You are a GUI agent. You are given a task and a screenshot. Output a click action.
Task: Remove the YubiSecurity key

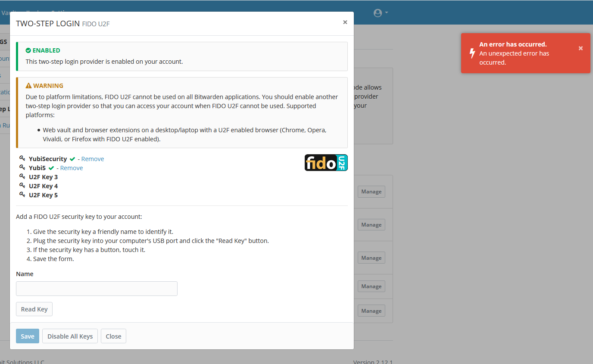(x=93, y=159)
